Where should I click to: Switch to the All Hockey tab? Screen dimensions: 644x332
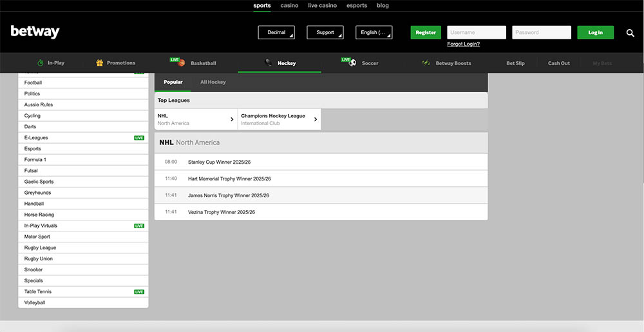[x=213, y=82]
